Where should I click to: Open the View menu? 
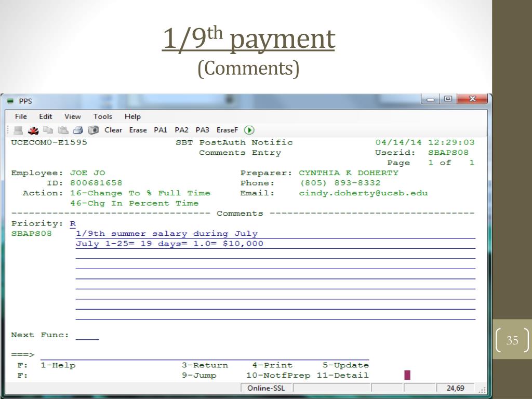click(73, 116)
